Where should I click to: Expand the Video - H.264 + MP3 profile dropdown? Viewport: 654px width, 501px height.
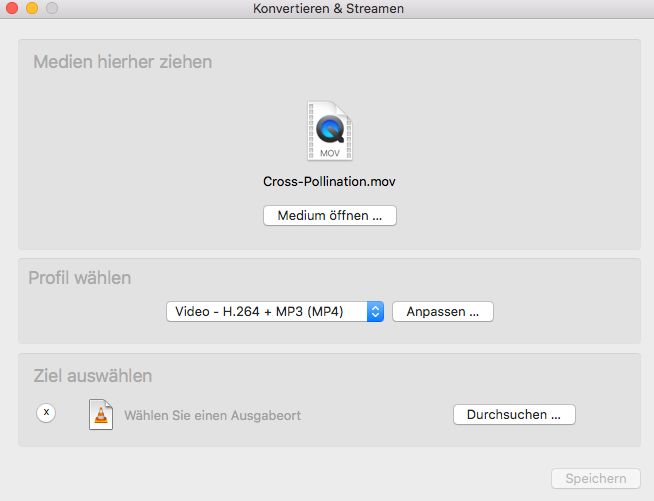click(x=275, y=312)
